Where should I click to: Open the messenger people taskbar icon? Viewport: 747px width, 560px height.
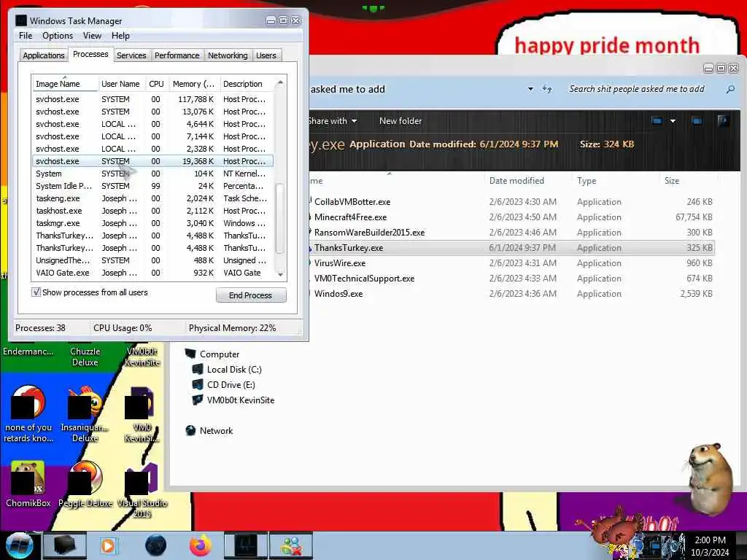[x=292, y=545]
